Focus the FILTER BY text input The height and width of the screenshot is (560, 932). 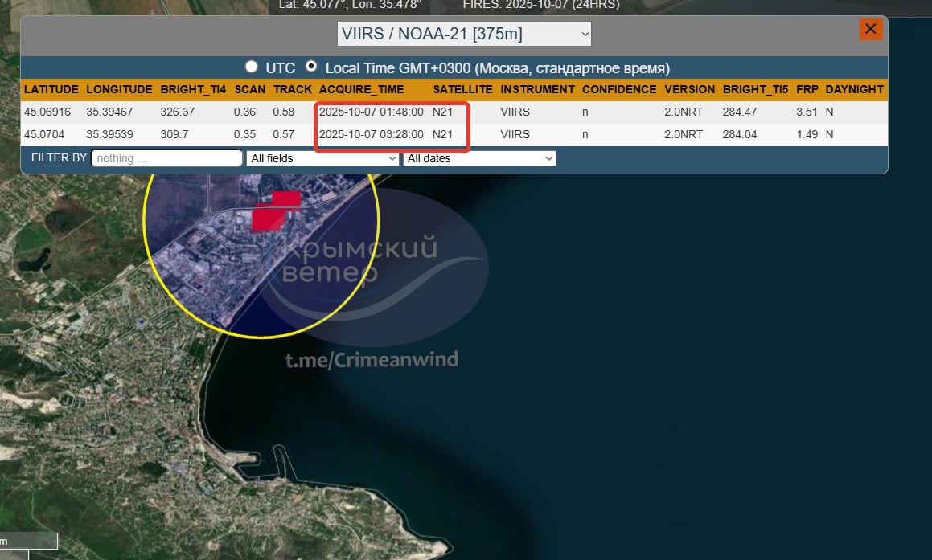pos(166,158)
